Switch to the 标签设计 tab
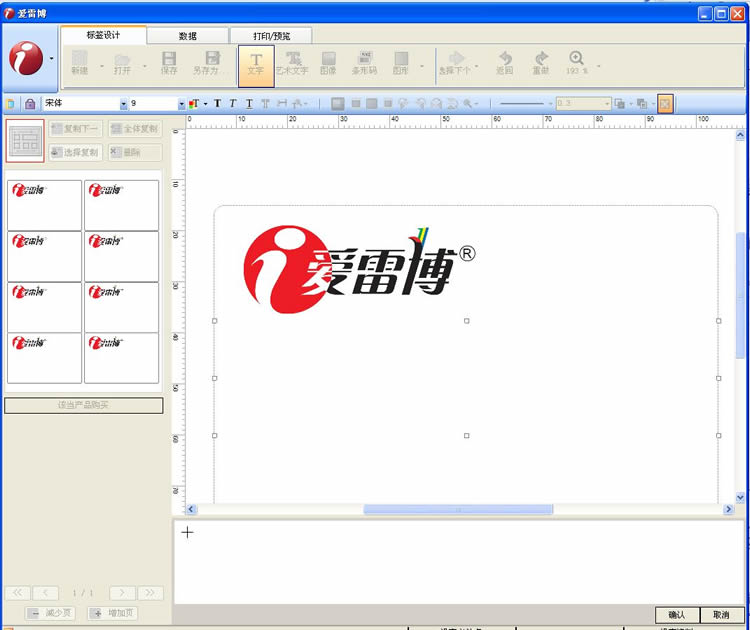This screenshot has width=750, height=630. pyautogui.click(x=103, y=35)
